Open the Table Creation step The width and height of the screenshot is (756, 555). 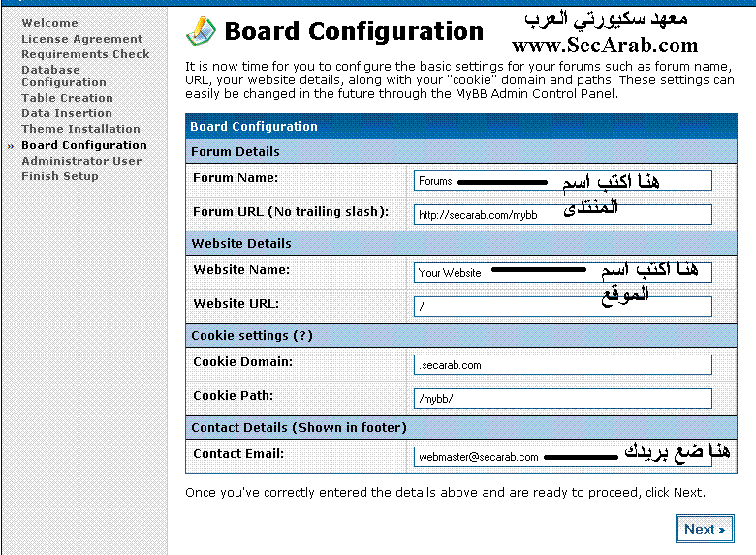(x=67, y=98)
